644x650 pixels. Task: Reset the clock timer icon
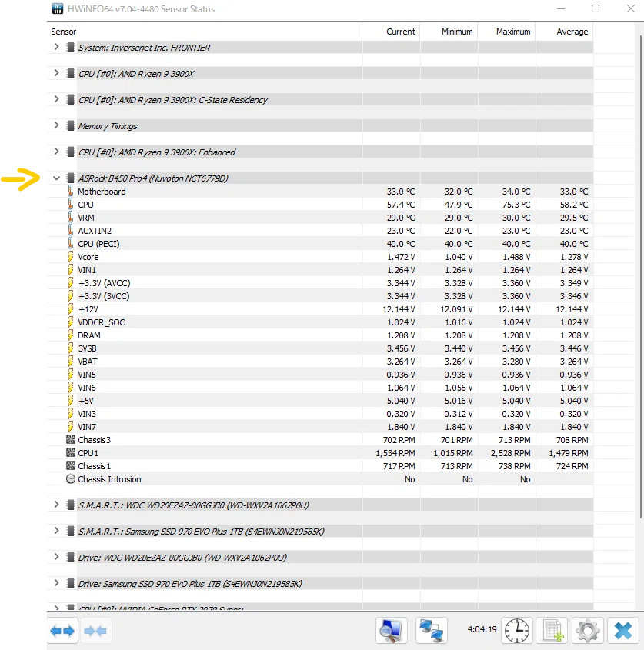point(517,631)
